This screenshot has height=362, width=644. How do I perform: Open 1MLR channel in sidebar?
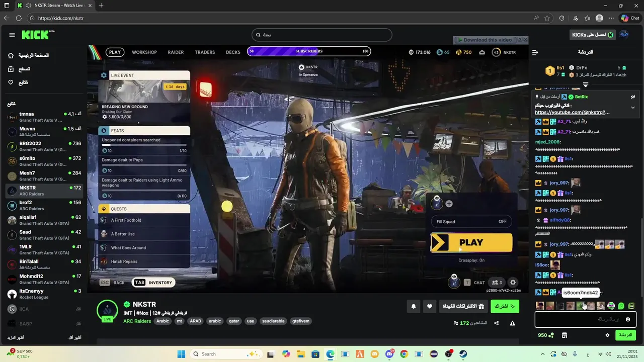point(44,250)
